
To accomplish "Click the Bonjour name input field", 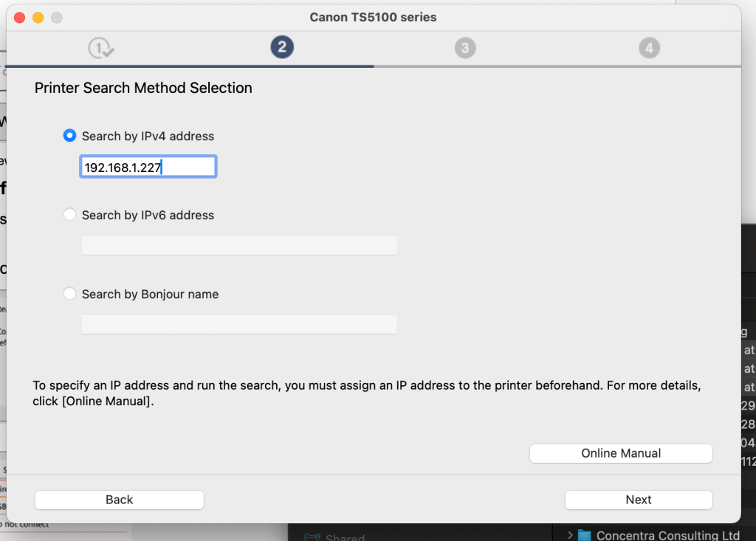I will [x=239, y=325].
